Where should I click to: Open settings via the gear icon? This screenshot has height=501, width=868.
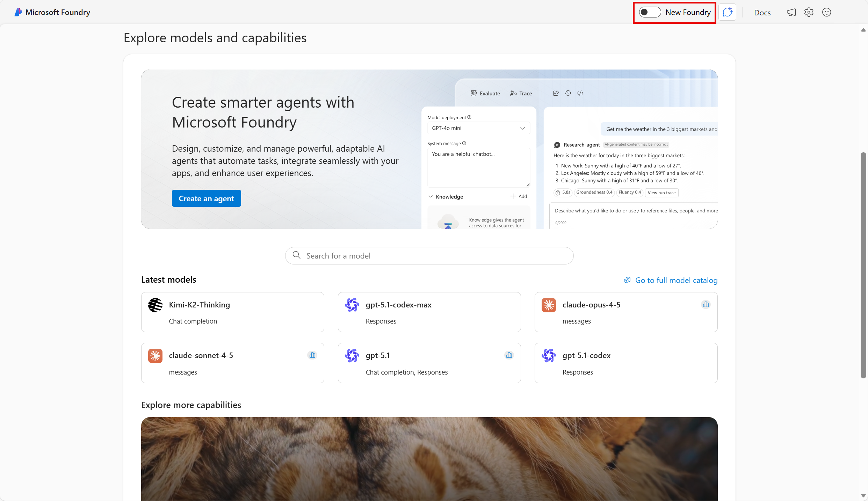coord(809,12)
